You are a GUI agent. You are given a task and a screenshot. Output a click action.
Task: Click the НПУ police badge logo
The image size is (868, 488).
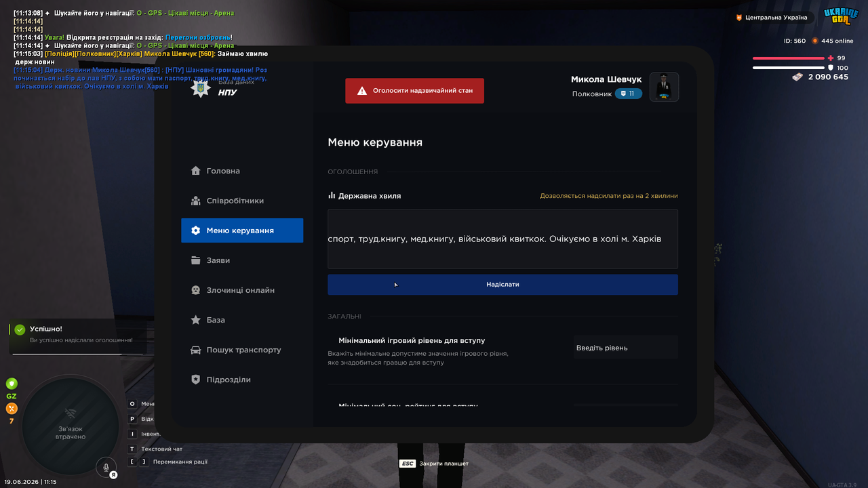point(200,89)
